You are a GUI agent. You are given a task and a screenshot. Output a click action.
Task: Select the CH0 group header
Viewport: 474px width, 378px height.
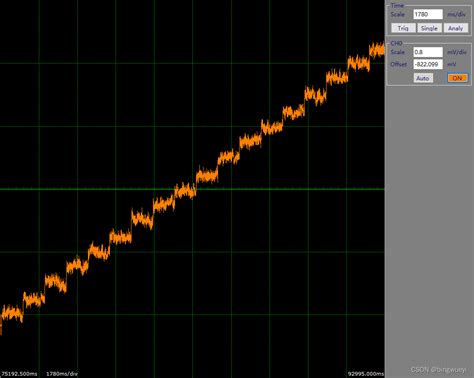coord(396,43)
